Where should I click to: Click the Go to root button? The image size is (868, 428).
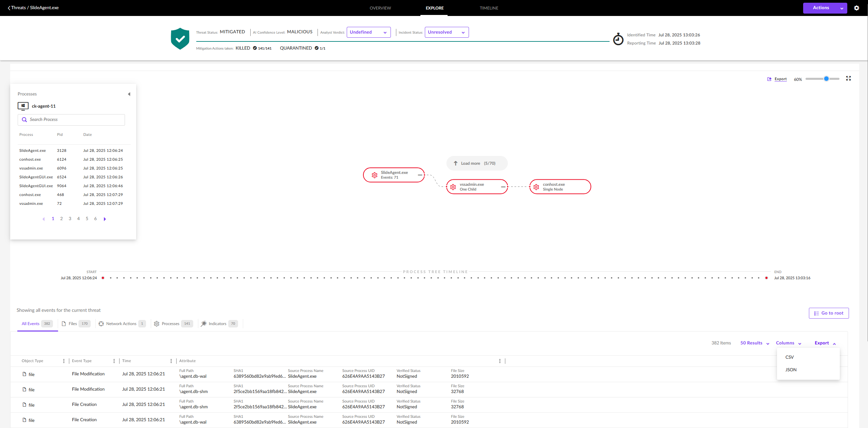(829, 313)
